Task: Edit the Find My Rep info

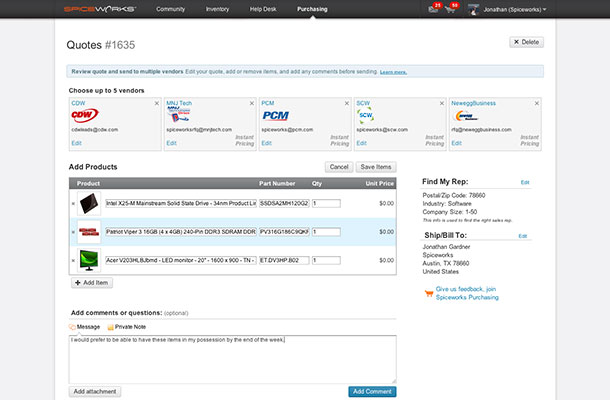Action: tap(525, 182)
